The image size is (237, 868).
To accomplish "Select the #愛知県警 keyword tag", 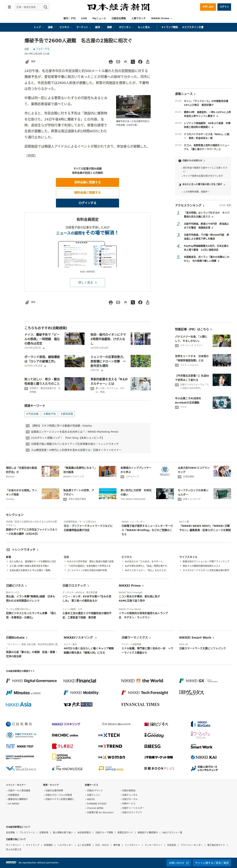I will click(x=67, y=414).
